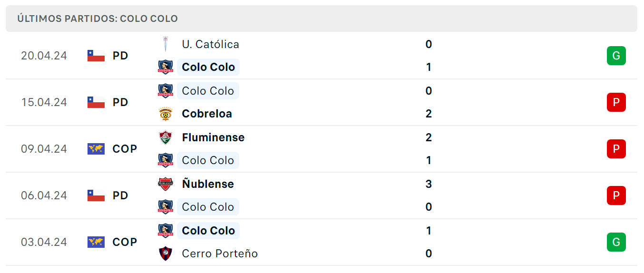The width and height of the screenshot is (644, 273).
Task: Click the Cobreloa team crest
Action: click(165, 114)
